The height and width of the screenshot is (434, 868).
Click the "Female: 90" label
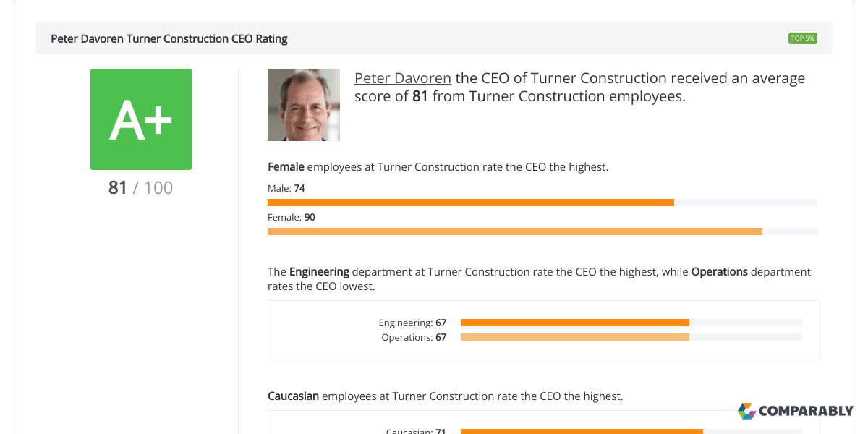[x=292, y=217]
